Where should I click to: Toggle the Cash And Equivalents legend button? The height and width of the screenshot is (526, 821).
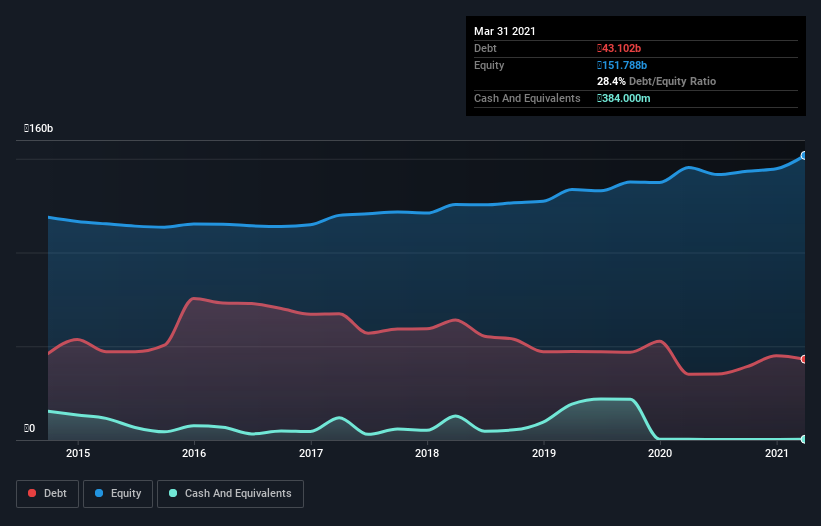coord(230,494)
